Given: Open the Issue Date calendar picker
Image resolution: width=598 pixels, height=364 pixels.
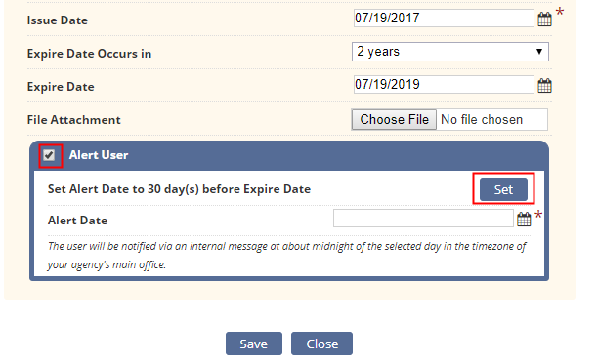Looking at the screenshot, I should point(544,20).
